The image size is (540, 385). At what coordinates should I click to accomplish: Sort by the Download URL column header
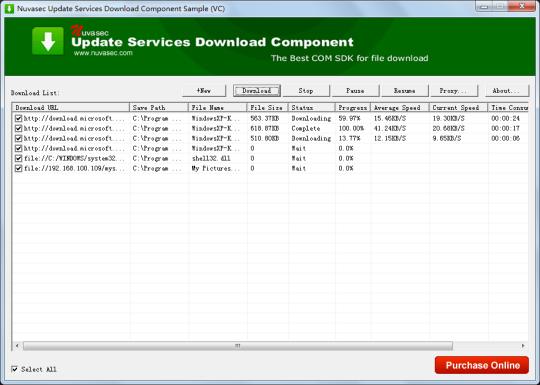[71, 108]
